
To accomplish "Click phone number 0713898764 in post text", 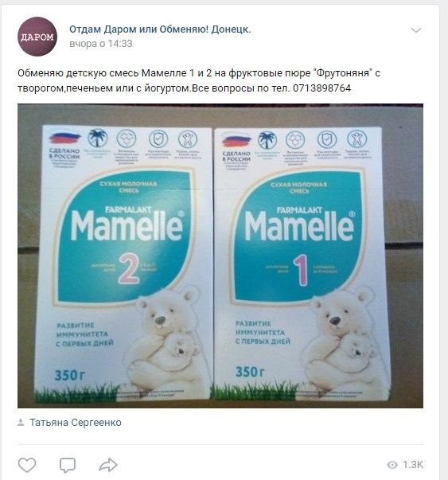I will point(321,88).
